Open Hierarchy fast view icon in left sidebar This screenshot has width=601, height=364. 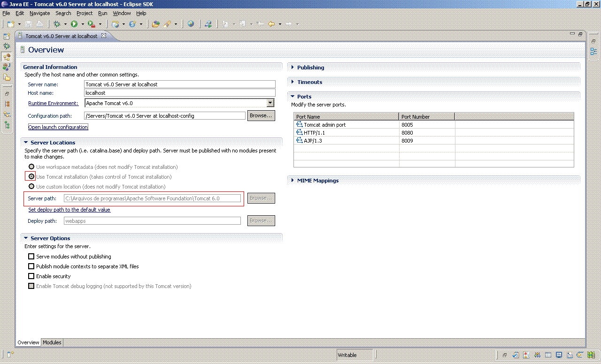[x=7, y=104]
